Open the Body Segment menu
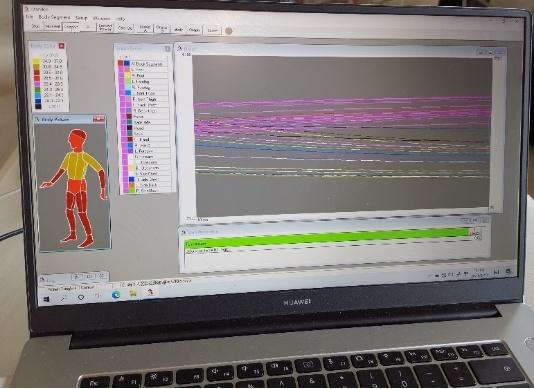Viewport: 534px width, 389px height. point(54,17)
